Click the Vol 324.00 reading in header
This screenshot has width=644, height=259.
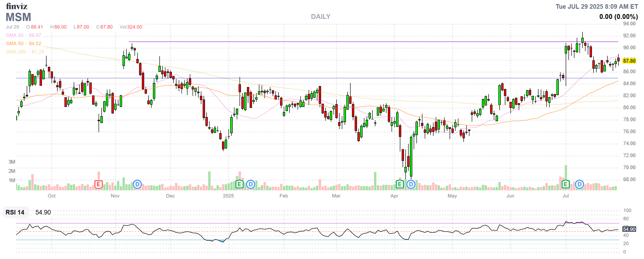[131, 27]
